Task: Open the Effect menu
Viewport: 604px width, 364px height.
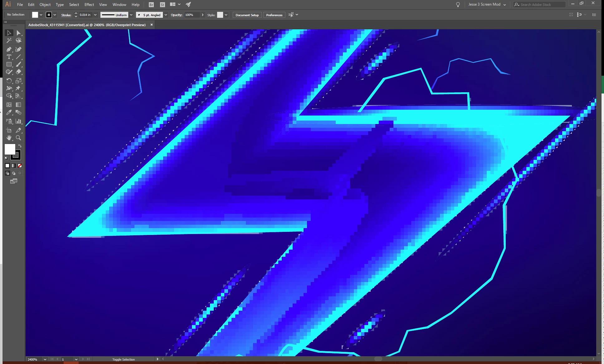Action: 89,4
